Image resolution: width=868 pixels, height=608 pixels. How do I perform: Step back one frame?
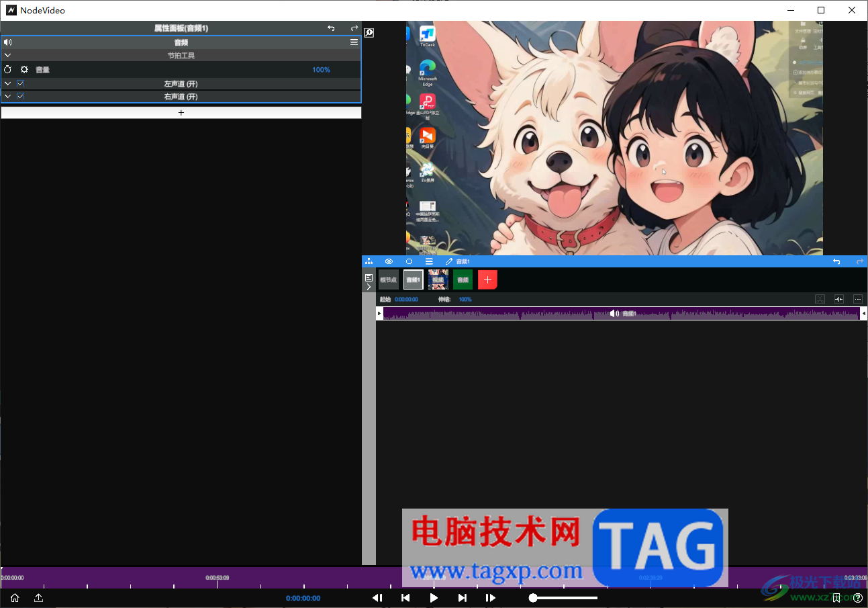pos(377,598)
